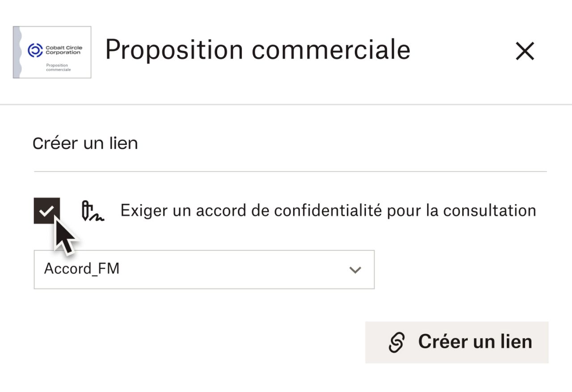Screen dimensions: 572x392
Task: Click the Exiger un accord de confidentialité label
Action: (328, 210)
